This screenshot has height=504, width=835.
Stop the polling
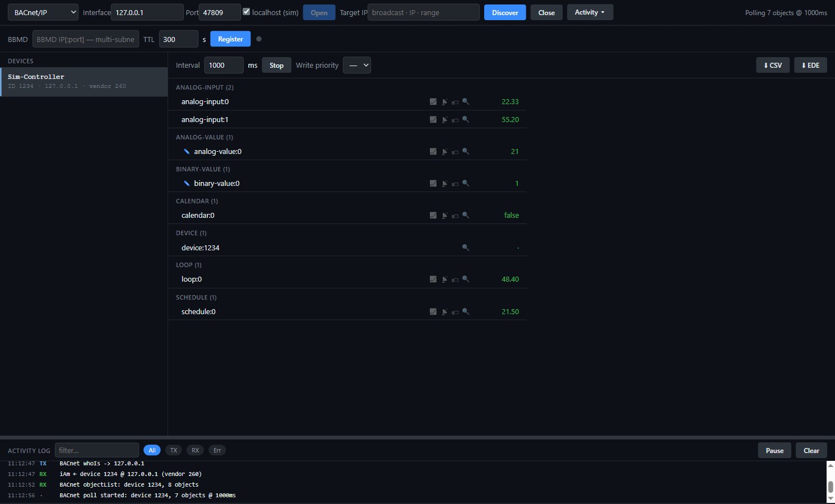click(277, 66)
